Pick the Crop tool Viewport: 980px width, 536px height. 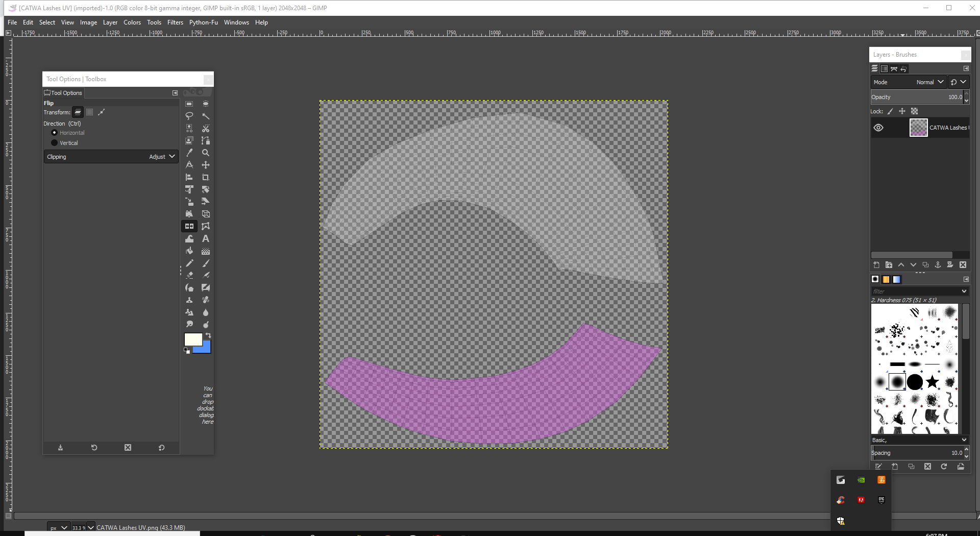tap(206, 177)
